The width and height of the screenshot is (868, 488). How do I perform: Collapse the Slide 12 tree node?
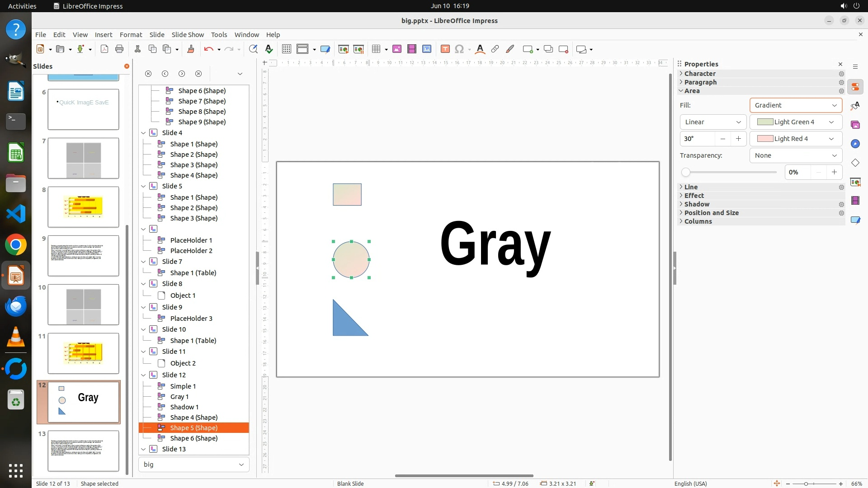[x=143, y=375]
